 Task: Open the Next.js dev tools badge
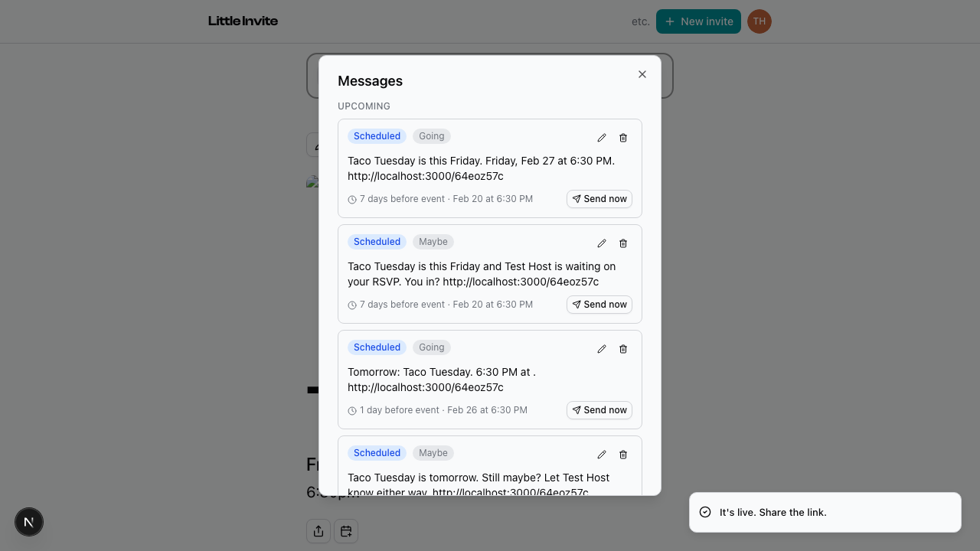tap(29, 522)
